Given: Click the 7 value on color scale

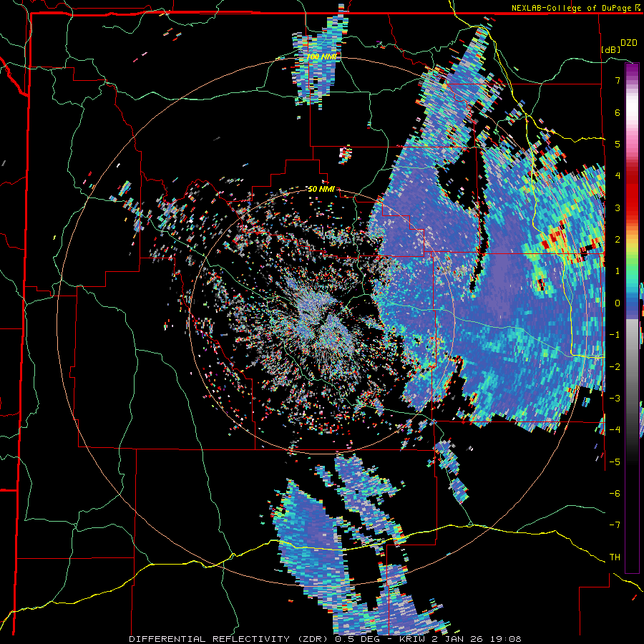Looking at the screenshot, I should pos(618,80).
